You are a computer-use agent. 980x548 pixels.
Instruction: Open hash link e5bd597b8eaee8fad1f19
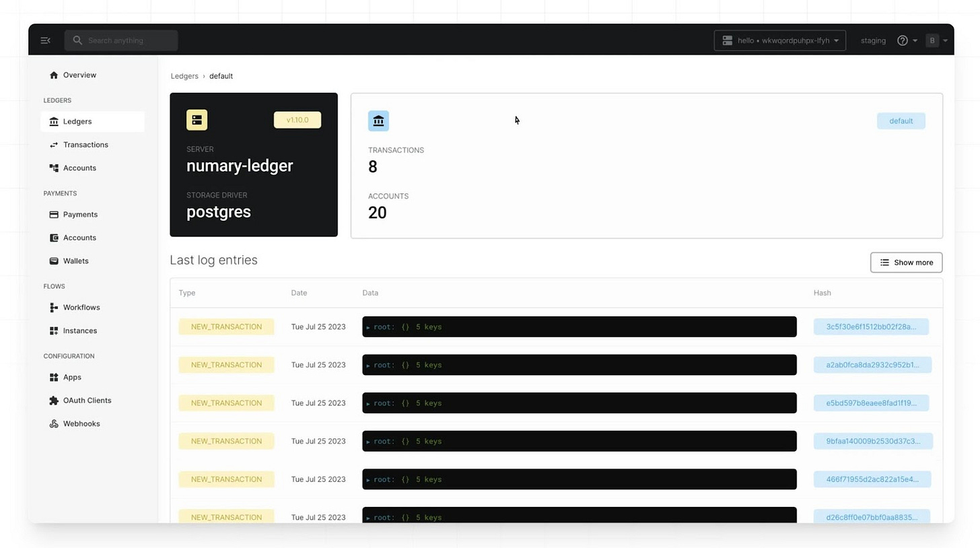871,403
